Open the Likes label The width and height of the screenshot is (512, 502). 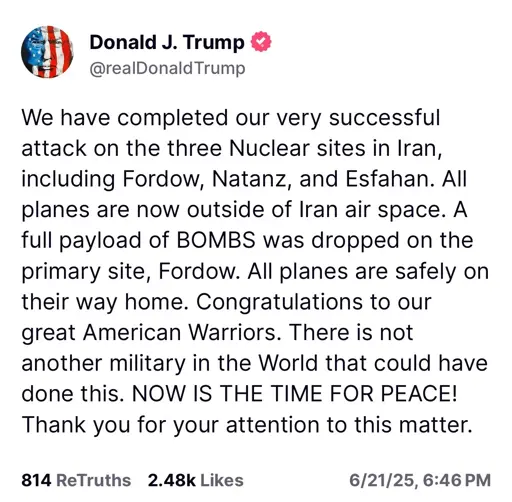click(222, 480)
